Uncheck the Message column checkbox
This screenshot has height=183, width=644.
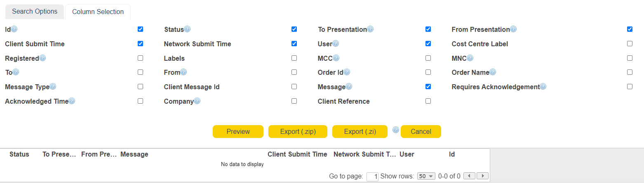pyautogui.click(x=428, y=87)
